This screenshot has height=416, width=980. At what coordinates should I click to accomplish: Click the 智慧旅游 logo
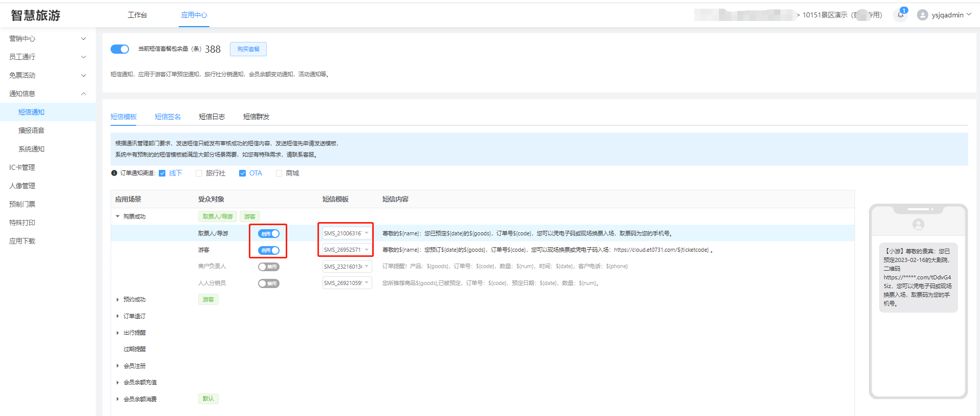tap(36, 15)
